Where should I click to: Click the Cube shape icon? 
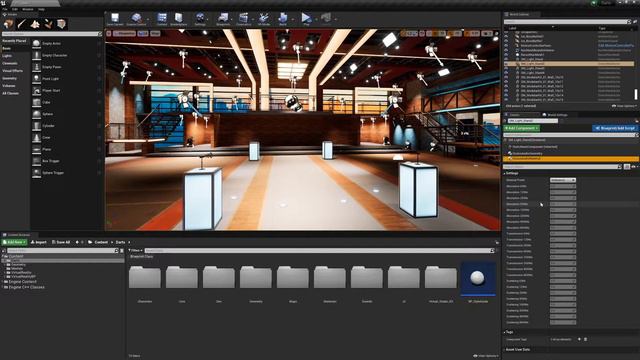(36, 102)
